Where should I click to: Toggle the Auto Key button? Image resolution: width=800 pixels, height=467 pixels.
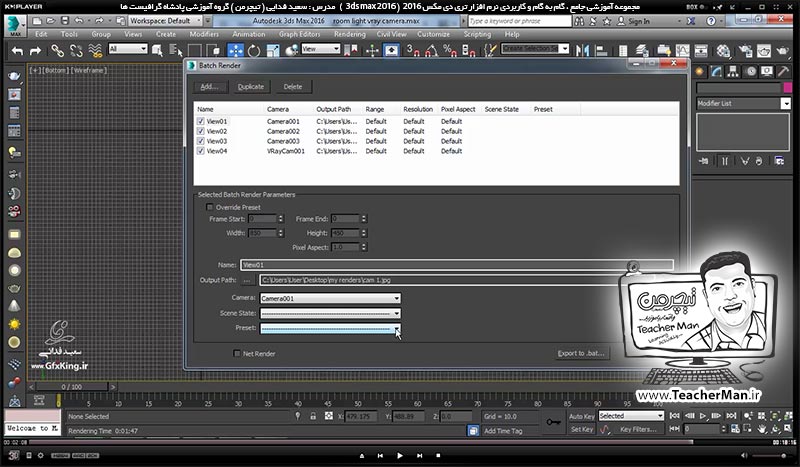click(x=582, y=416)
